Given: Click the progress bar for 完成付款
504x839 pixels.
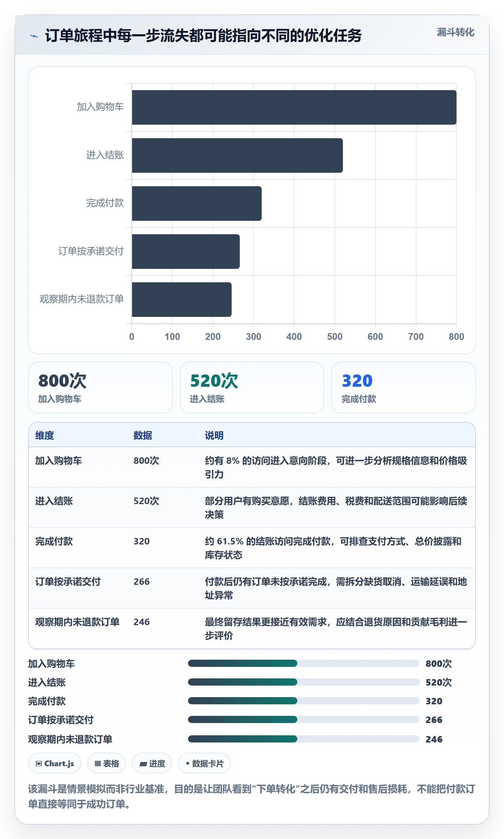Looking at the screenshot, I should click(304, 701).
